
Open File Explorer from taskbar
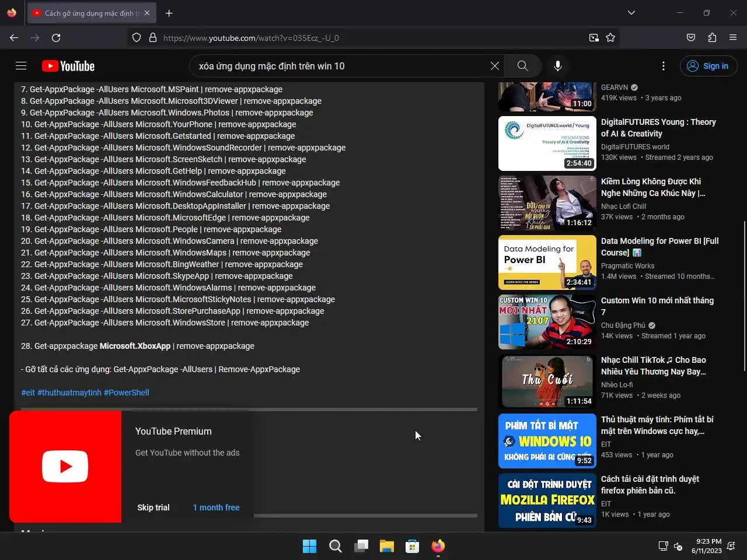(386, 546)
